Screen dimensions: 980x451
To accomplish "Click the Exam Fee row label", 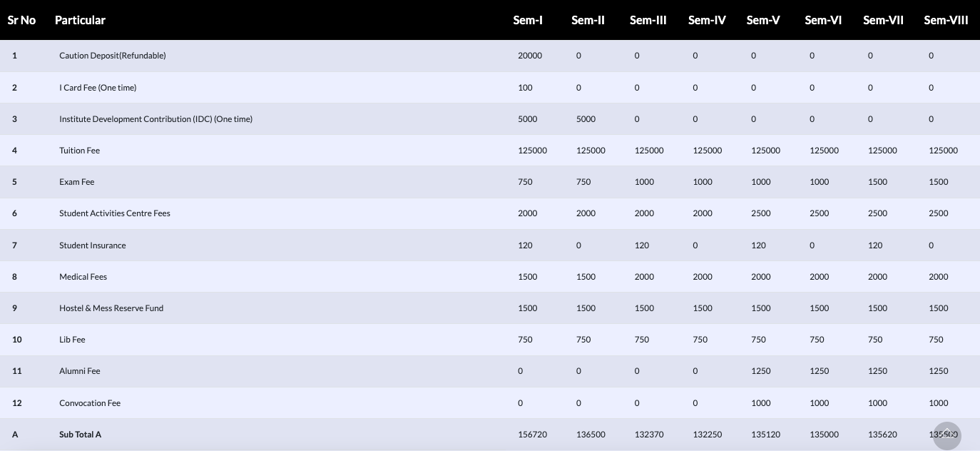I will click(76, 181).
